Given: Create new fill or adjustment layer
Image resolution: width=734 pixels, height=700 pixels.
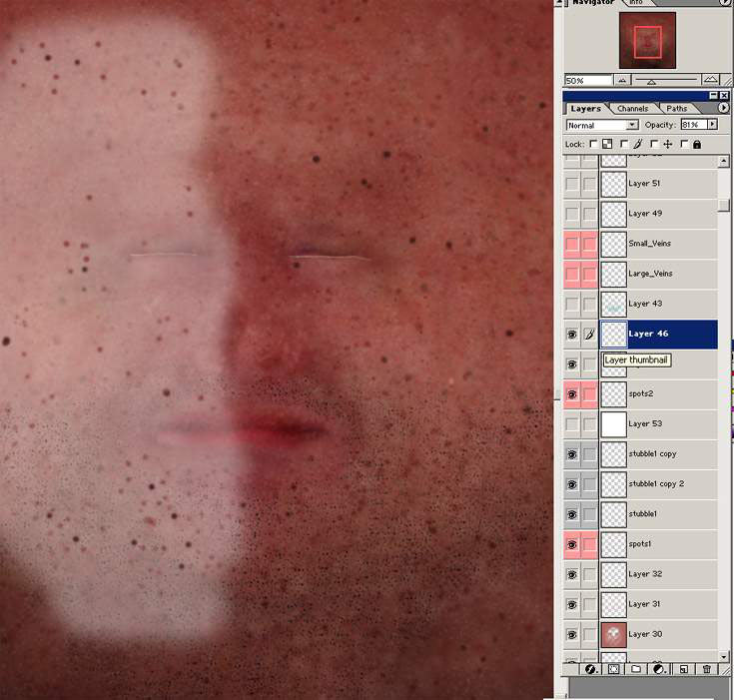Looking at the screenshot, I should (x=658, y=669).
